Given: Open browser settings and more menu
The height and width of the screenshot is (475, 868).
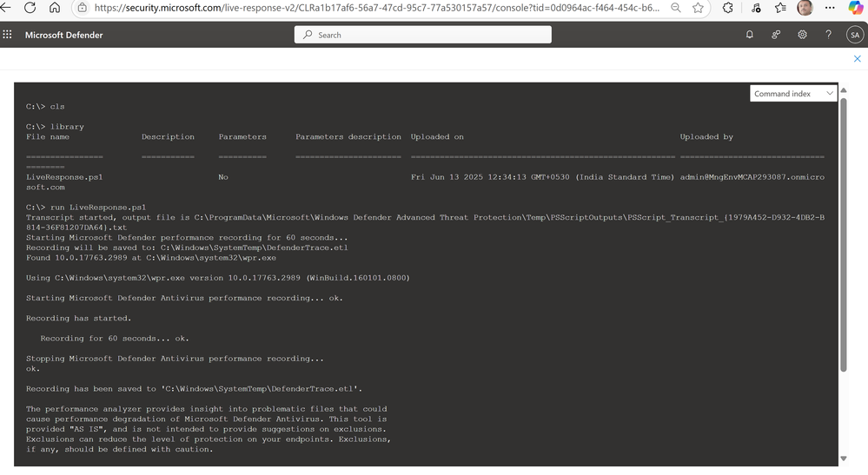Looking at the screenshot, I should click(830, 8).
